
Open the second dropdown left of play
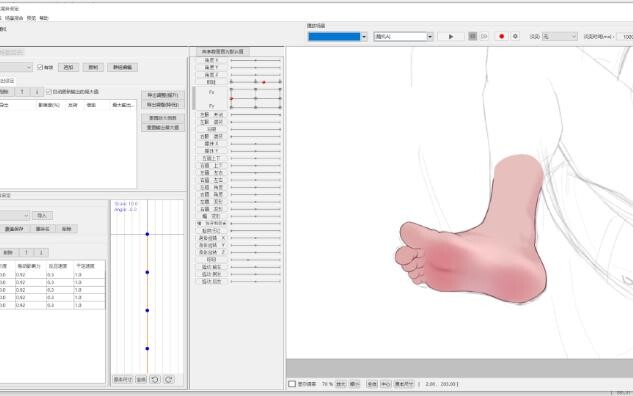(x=403, y=37)
